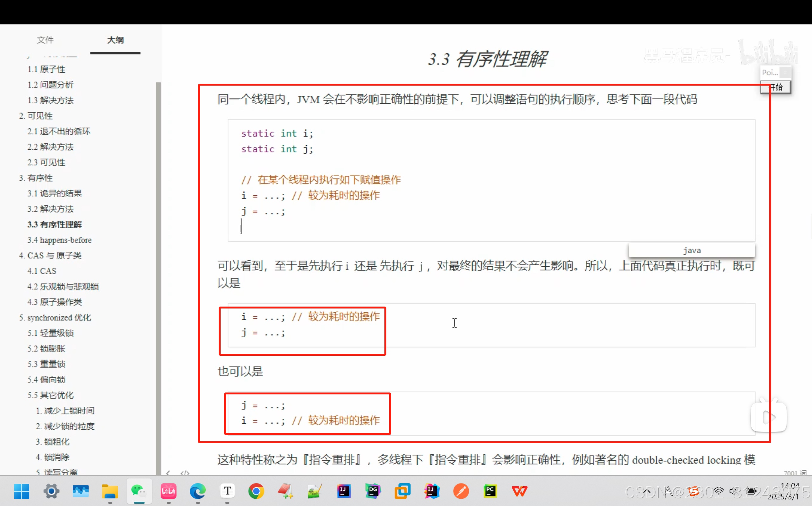Launch IntelliJ IDEA from the taskbar
The image size is (812, 506).
pos(344,491)
